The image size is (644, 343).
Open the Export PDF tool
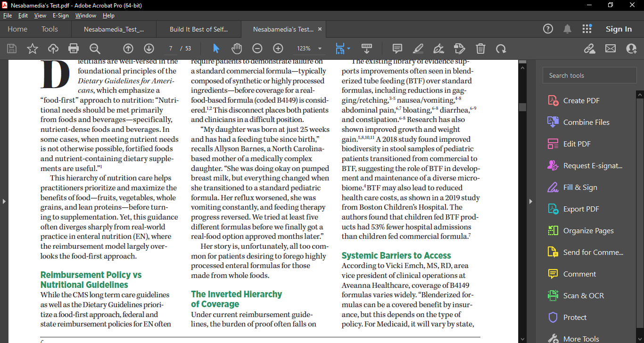click(x=581, y=209)
